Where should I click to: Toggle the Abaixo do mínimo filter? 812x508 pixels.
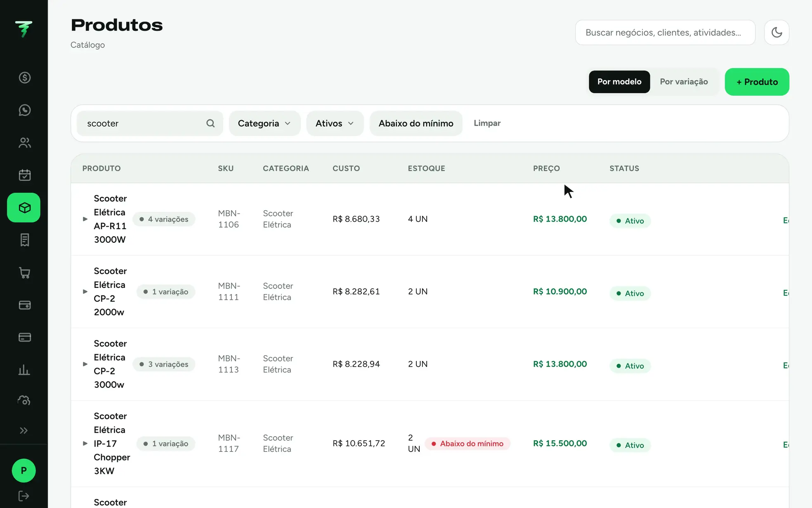416,123
